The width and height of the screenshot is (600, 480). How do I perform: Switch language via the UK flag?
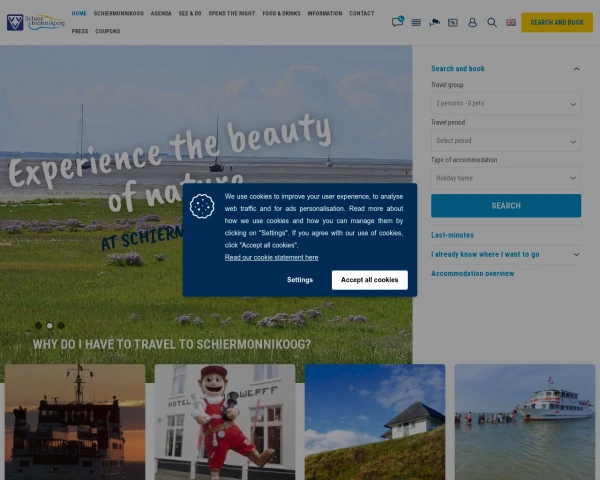[510, 22]
